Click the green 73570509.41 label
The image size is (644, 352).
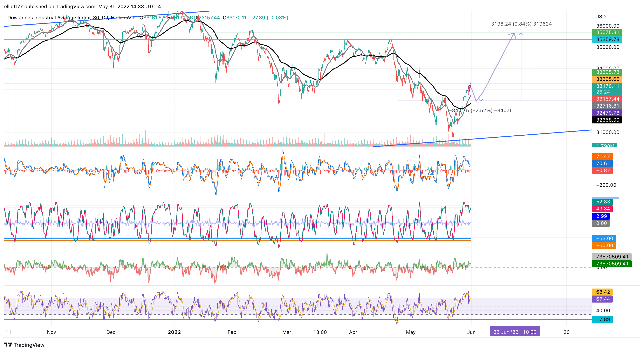click(x=612, y=264)
